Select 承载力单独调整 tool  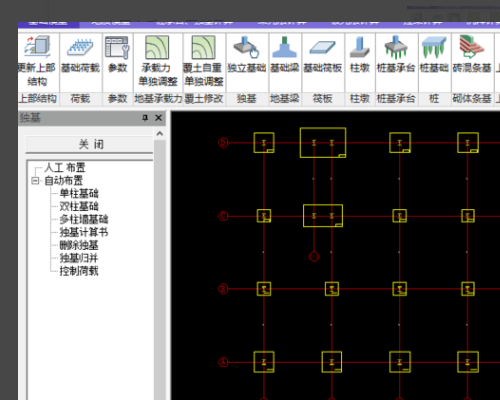coord(157,47)
